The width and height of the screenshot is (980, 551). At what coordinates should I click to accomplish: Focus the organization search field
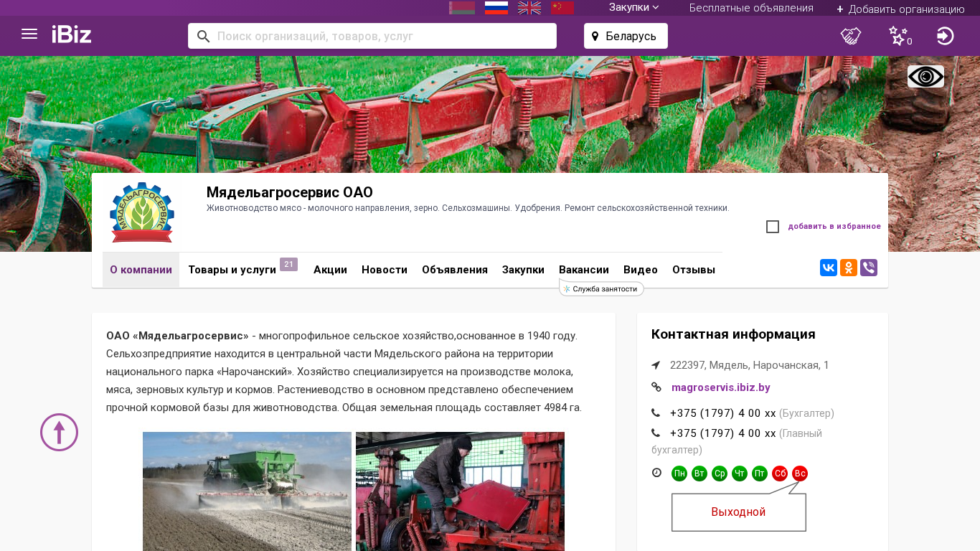point(372,36)
